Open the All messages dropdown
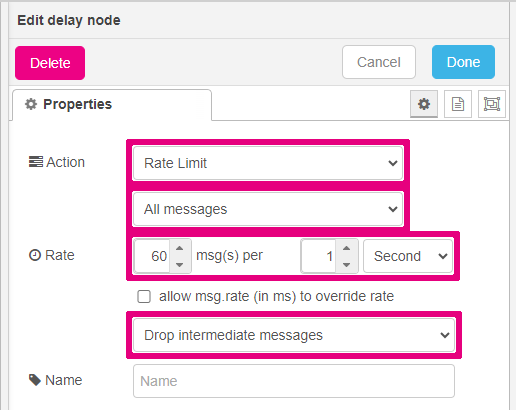516x410 pixels. (x=268, y=209)
